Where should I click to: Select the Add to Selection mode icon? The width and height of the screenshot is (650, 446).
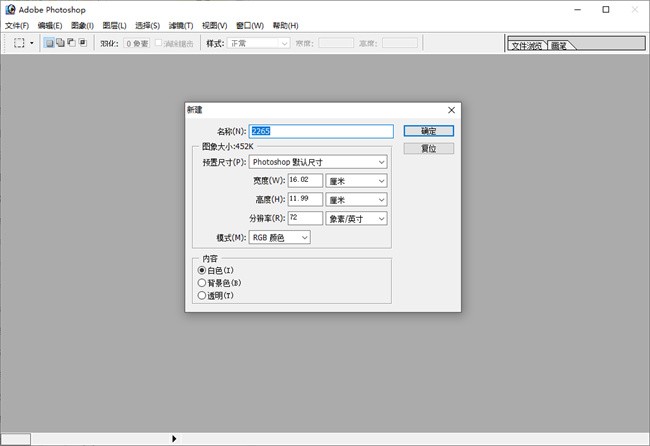(60, 43)
